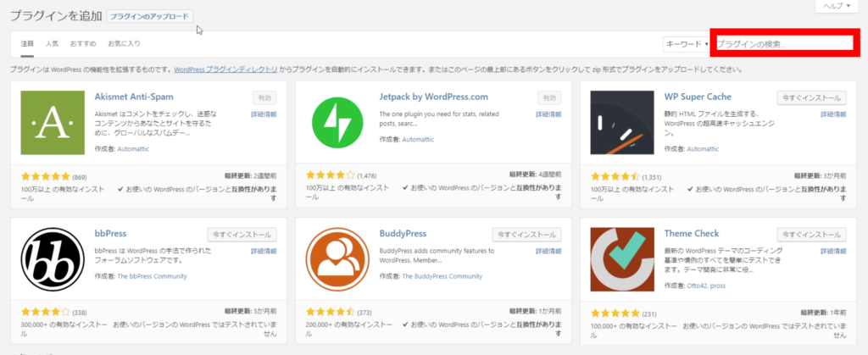
Task: Open 詳細情報 for bbPress
Action: pos(264,251)
